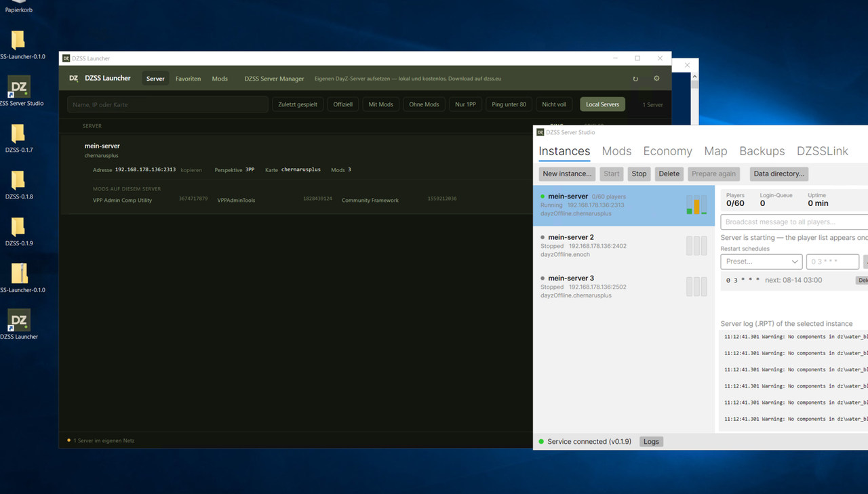Click the '1 Server im eigenen Netz' status text
The height and width of the screenshot is (494, 868).
pyautogui.click(x=104, y=440)
